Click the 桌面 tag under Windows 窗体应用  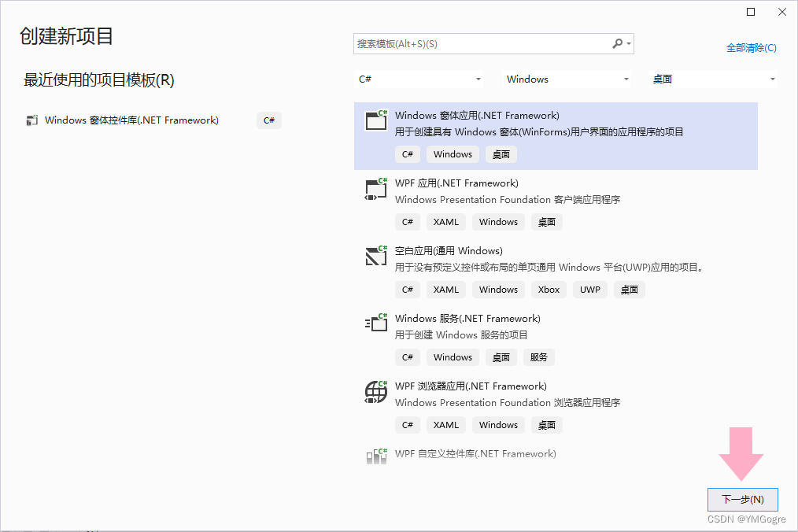pos(501,154)
